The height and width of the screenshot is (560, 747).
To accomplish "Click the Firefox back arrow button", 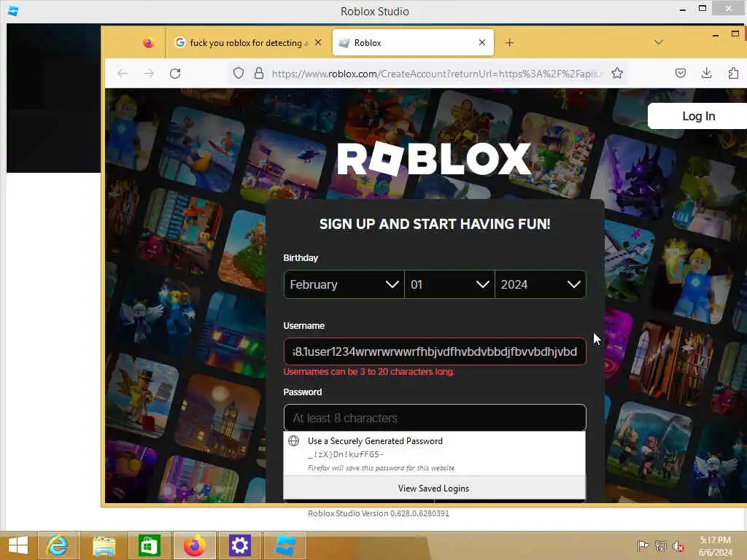I will click(x=123, y=74).
